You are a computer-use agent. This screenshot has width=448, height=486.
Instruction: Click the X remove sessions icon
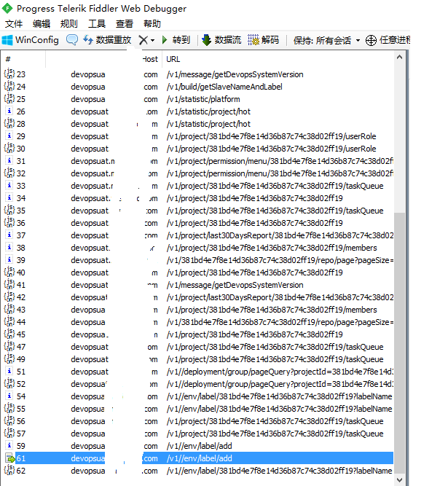coord(143,40)
